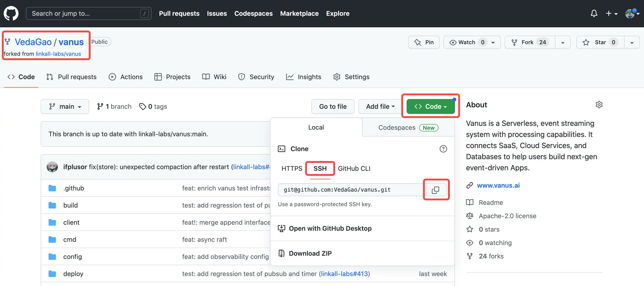Click the link icon beside www.vanus.ai
Screen dimensions: 644x286
pyautogui.click(x=469, y=185)
